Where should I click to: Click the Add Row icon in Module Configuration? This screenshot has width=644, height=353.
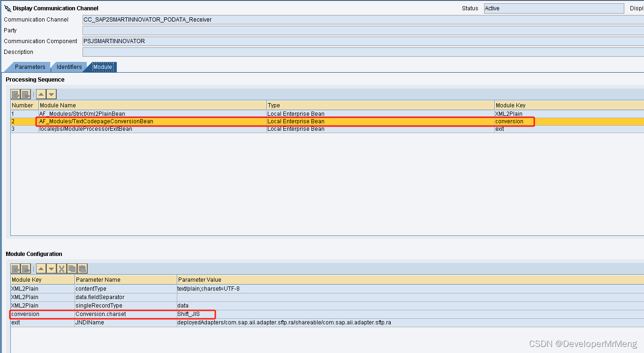pyautogui.click(x=15, y=268)
